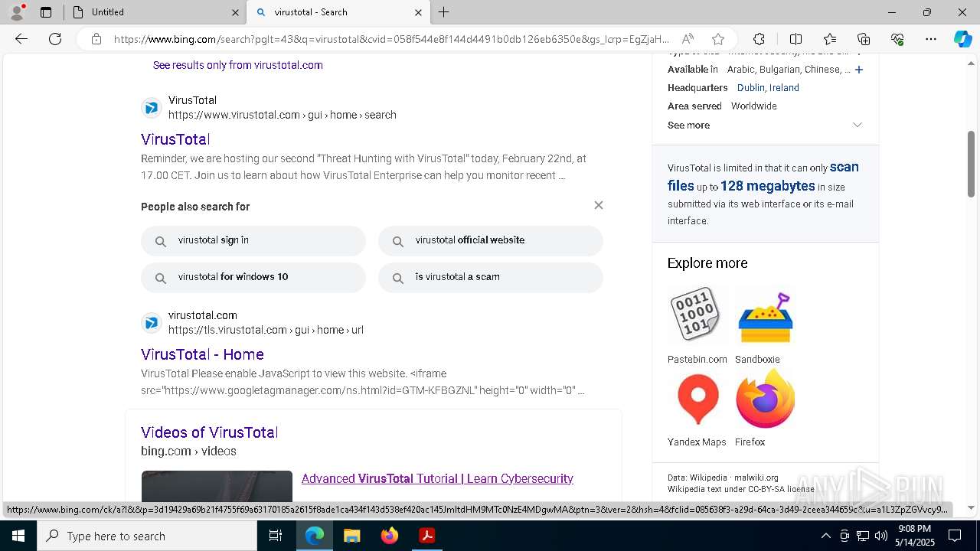Activate Read aloud icon in address bar

pyautogui.click(x=688, y=39)
